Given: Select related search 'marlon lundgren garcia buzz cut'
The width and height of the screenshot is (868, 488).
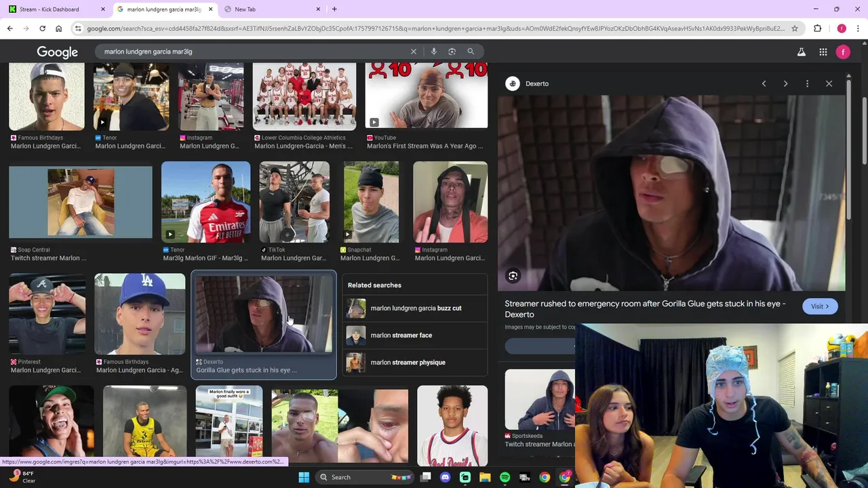Looking at the screenshot, I should [x=414, y=308].
